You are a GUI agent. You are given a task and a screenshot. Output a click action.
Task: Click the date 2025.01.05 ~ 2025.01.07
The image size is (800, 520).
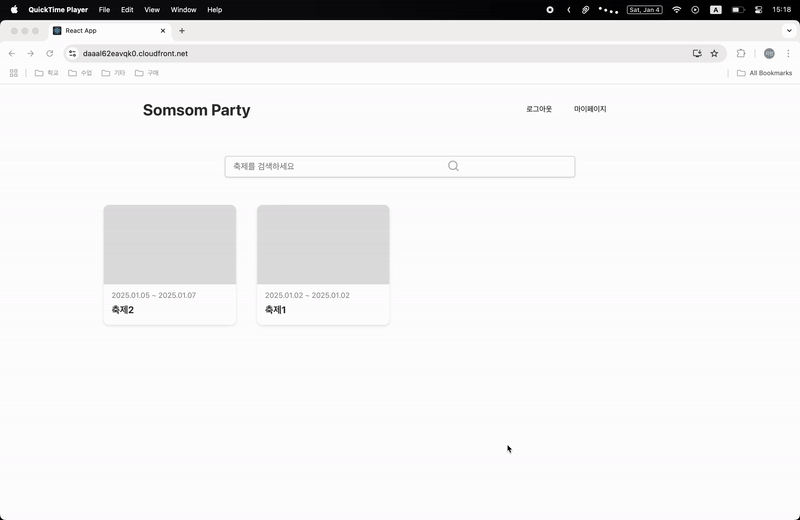click(x=154, y=295)
